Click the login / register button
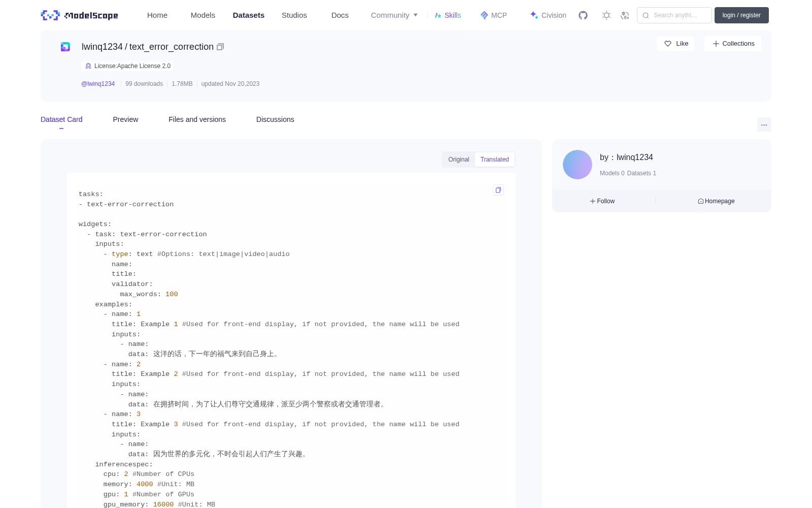The width and height of the screenshot is (812, 508). coord(741,15)
